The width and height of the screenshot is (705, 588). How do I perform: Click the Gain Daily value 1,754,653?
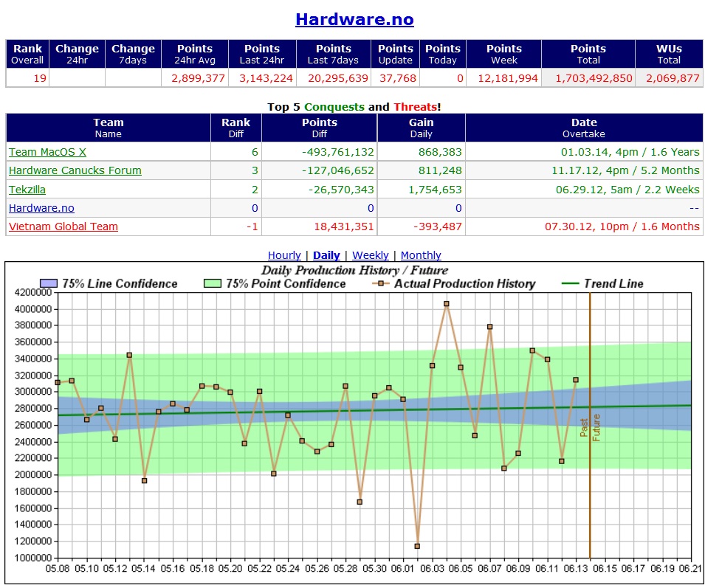[x=435, y=190]
